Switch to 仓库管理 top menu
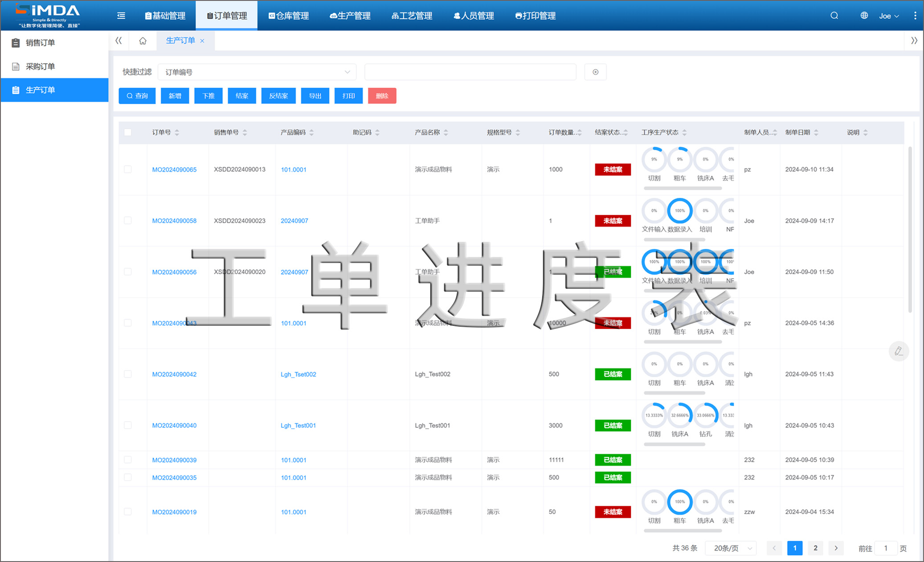924x562 pixels. 288,16
